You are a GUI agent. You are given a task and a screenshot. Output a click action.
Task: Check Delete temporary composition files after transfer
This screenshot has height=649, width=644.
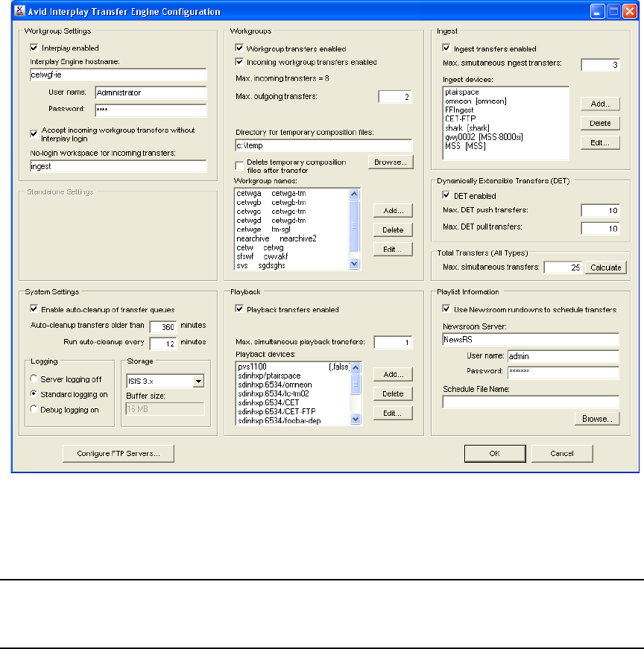pyautogui.click(x=239, y=165)
